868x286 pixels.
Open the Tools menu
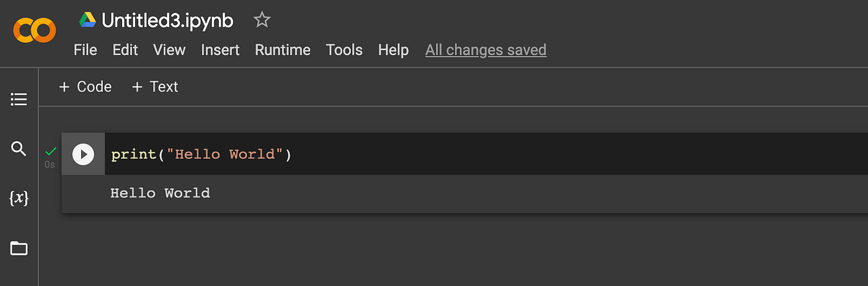(x=344, y=50)
